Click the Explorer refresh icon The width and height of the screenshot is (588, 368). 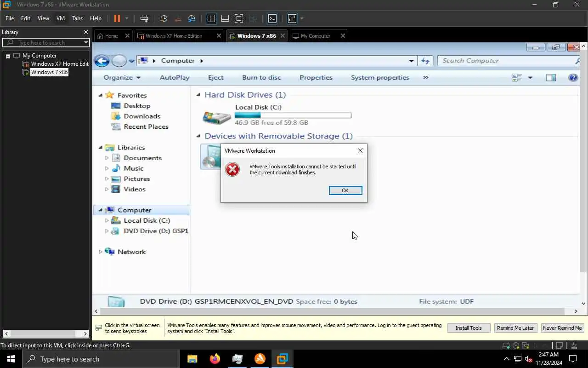(425, 61)
